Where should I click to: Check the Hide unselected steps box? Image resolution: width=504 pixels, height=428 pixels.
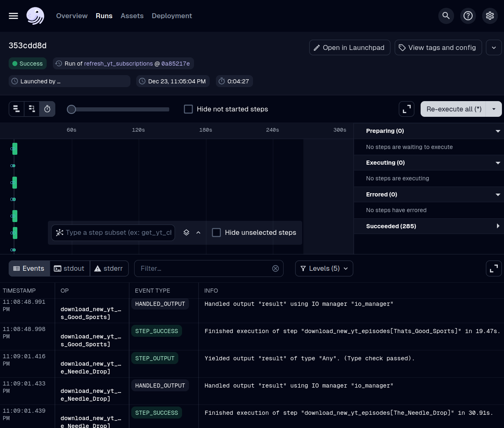pos(216,232)
